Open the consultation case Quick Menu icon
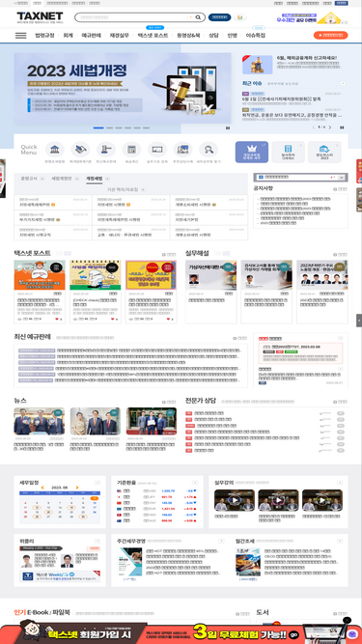Image resolution: width=362 pixels, height=644 pixels. 182,150
